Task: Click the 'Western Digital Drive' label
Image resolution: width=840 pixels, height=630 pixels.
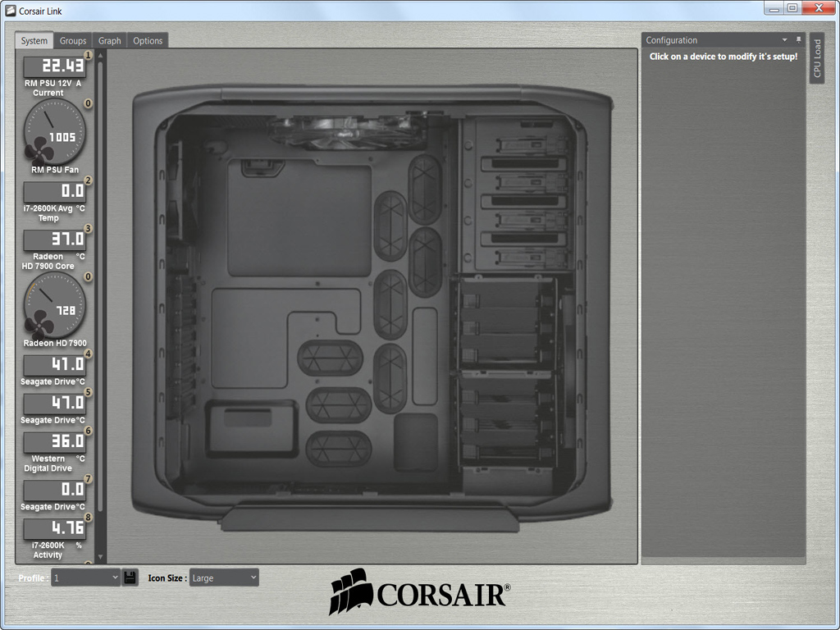Action: 48,463
